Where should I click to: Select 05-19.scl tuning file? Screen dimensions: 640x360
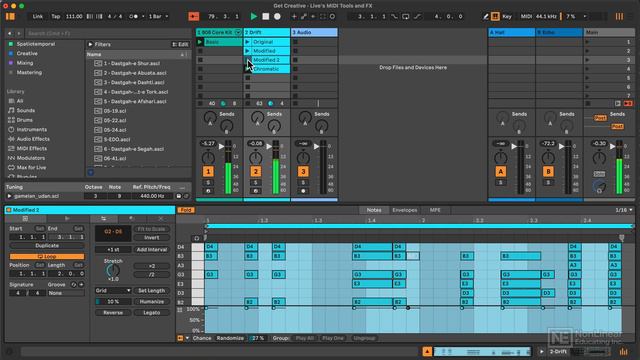point(115,111)
